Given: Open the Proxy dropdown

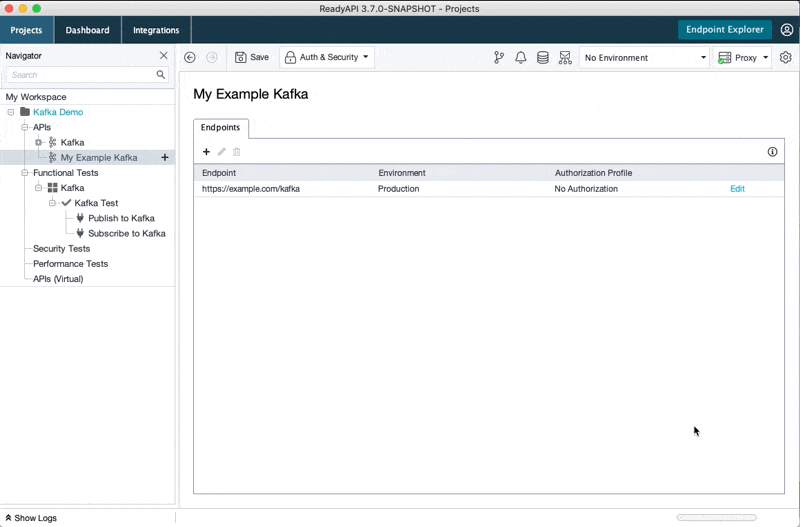Looking at the screenshot, I should tap(742, 58).
